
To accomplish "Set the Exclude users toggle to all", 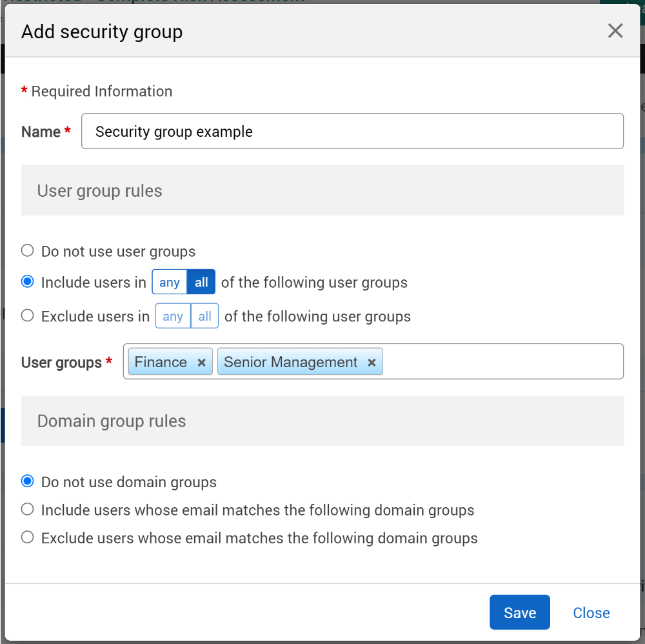I will point(205,316).
